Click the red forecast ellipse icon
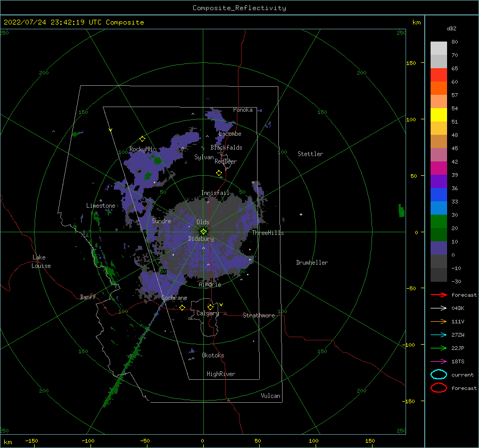 (439, 388)
